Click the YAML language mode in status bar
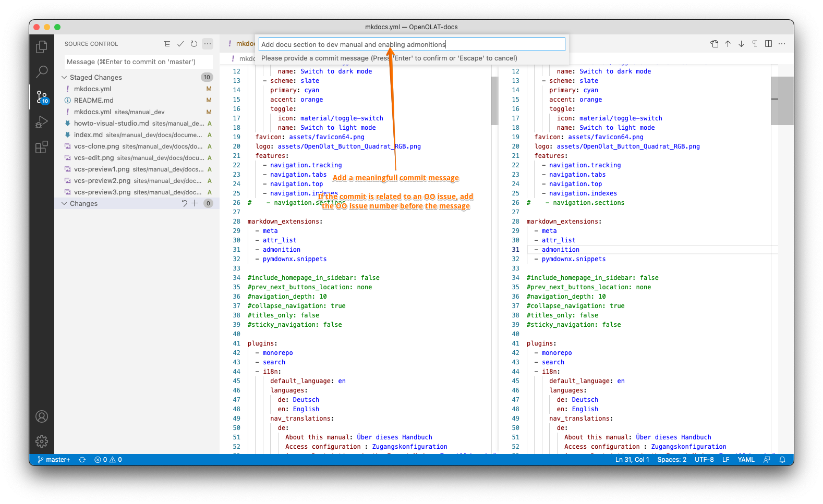The image size is (823, 504). click(746, 460)
